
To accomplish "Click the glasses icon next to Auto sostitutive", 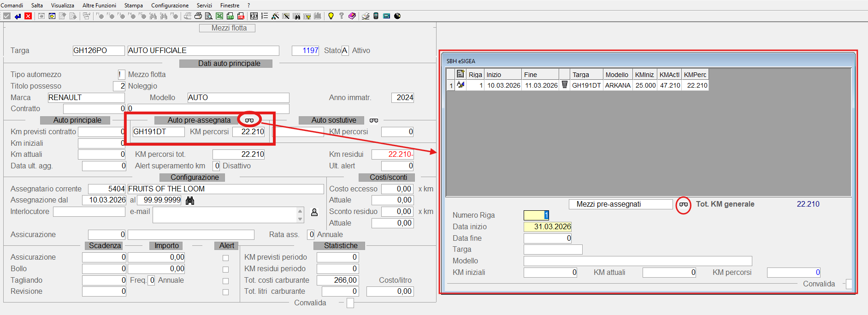I will pyautogui.click(x=374, y=120).
